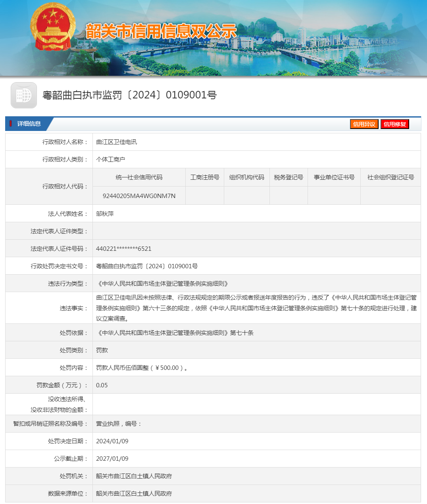Click the 暂扣或吊销证照名称及编号 label
Viewport: 427px width, 504px height.
pos(50,424)
